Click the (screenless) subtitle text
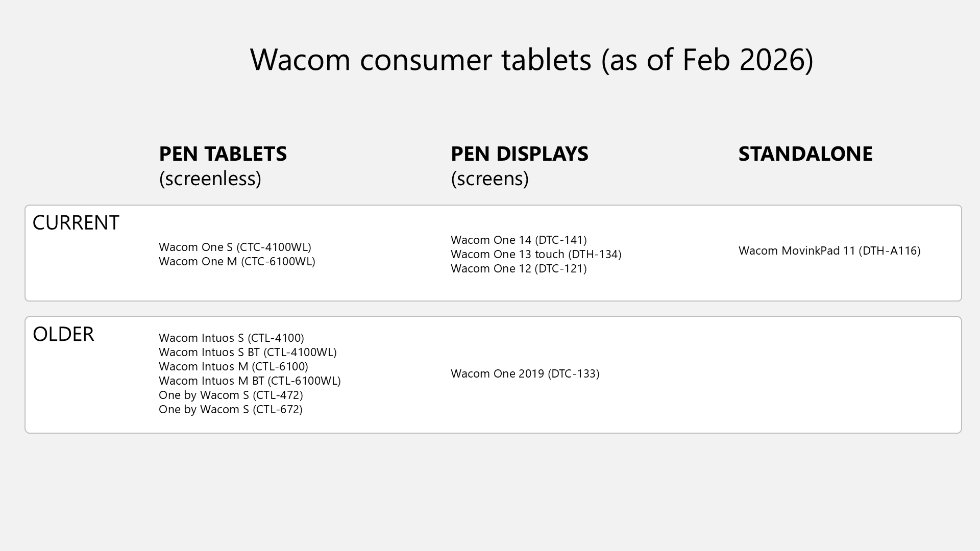 pos(210,179)
